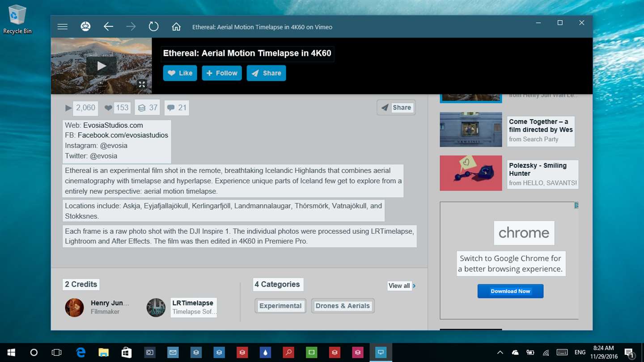The width and height of the screenshot is (644, 362).
Task: Launch Microsoft Edge from taskbar
Action: [x=80, y=353]
